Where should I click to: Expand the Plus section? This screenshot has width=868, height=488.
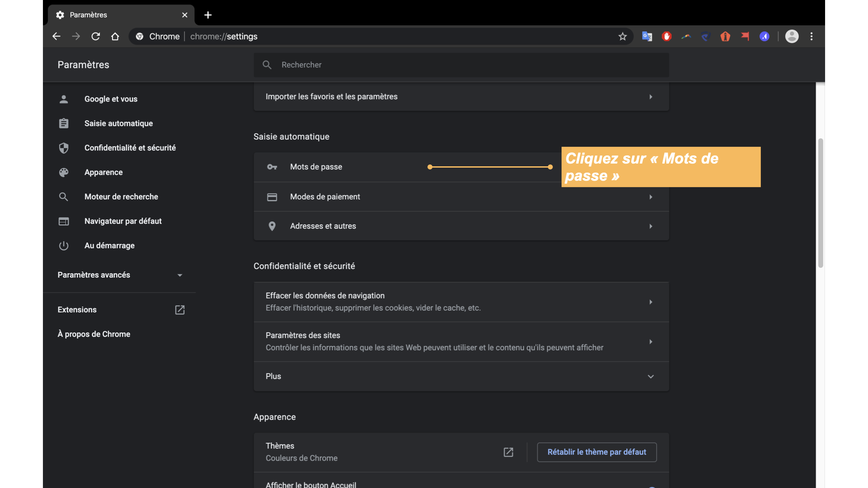point(461,376)
